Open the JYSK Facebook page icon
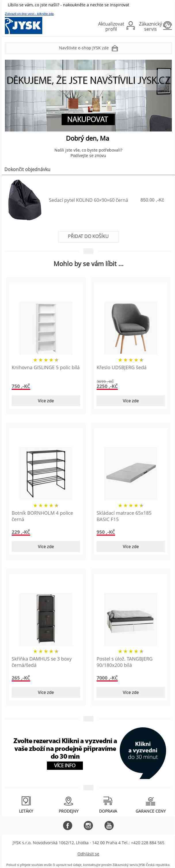Image resolution: width=175 pixels, height=868 pixels. coord(68,825)
